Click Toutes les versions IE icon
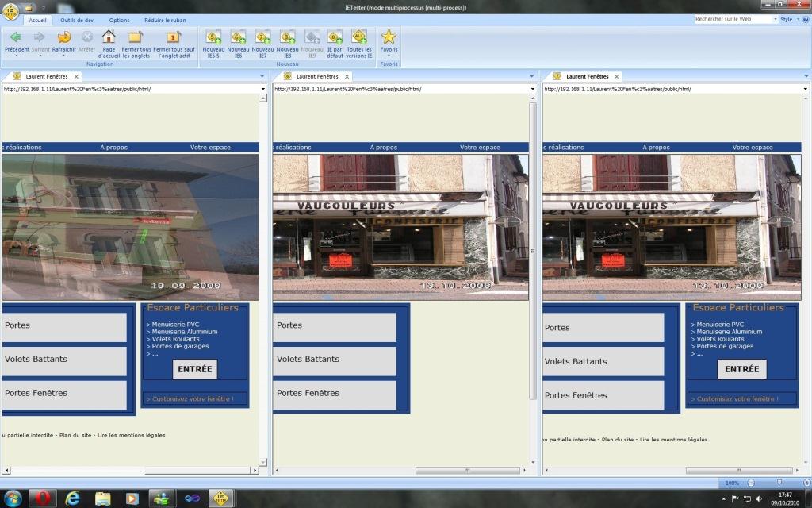Viewport: 812px width, 508px height. [x=359, y=37]
